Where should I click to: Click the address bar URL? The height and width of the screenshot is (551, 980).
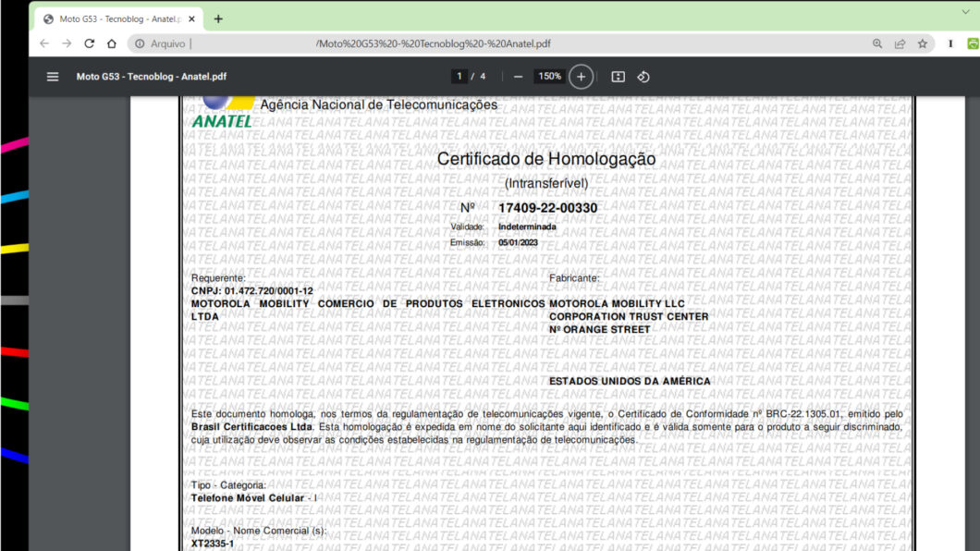coord(433,43)
